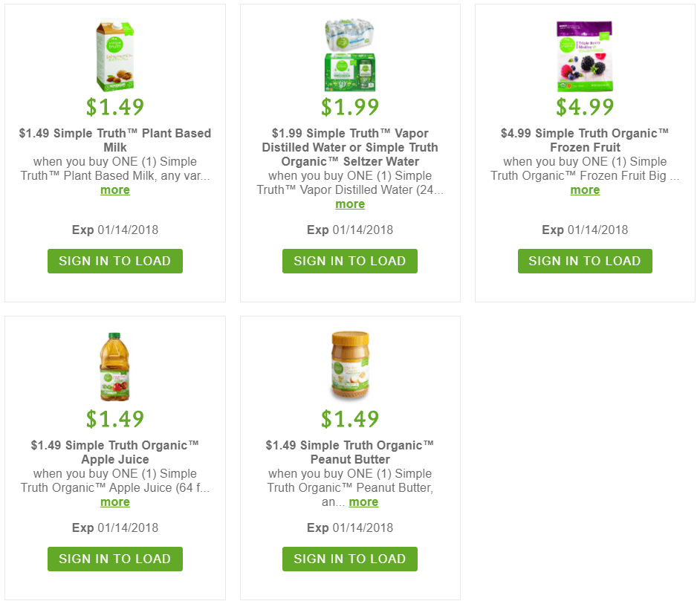The height and width of the screenshot is (604, 700).
Task: Show 'more' details for Organic Frozen Fruit
Action: pyautogui.click(x=585, y=190)
